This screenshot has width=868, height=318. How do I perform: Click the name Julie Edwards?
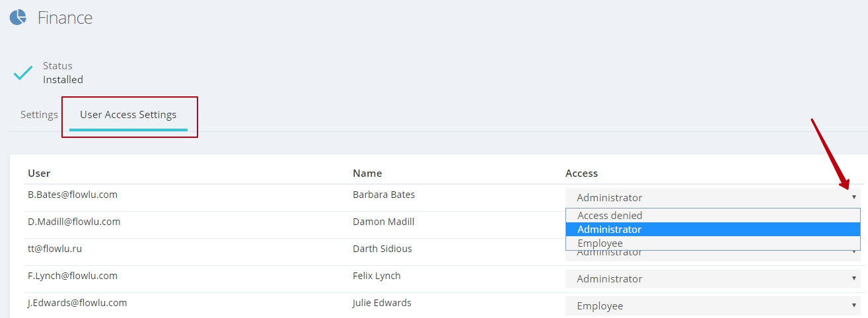tap(382, 303)
